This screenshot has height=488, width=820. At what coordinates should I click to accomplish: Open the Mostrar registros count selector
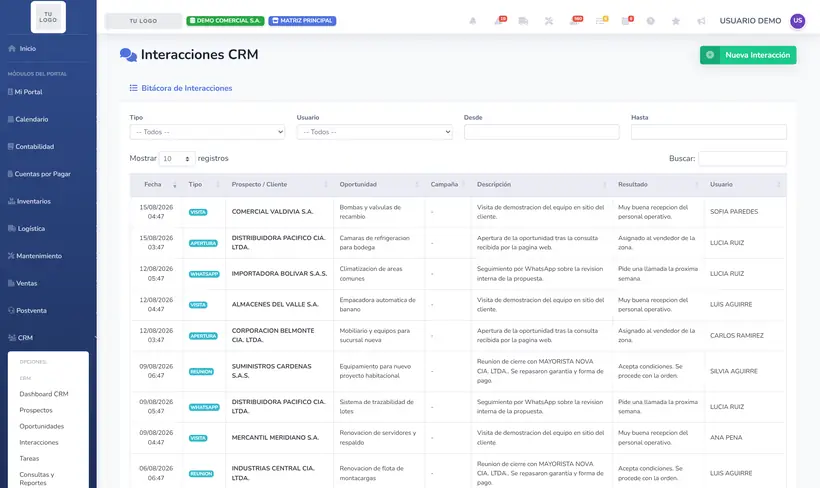pos(177,158)
